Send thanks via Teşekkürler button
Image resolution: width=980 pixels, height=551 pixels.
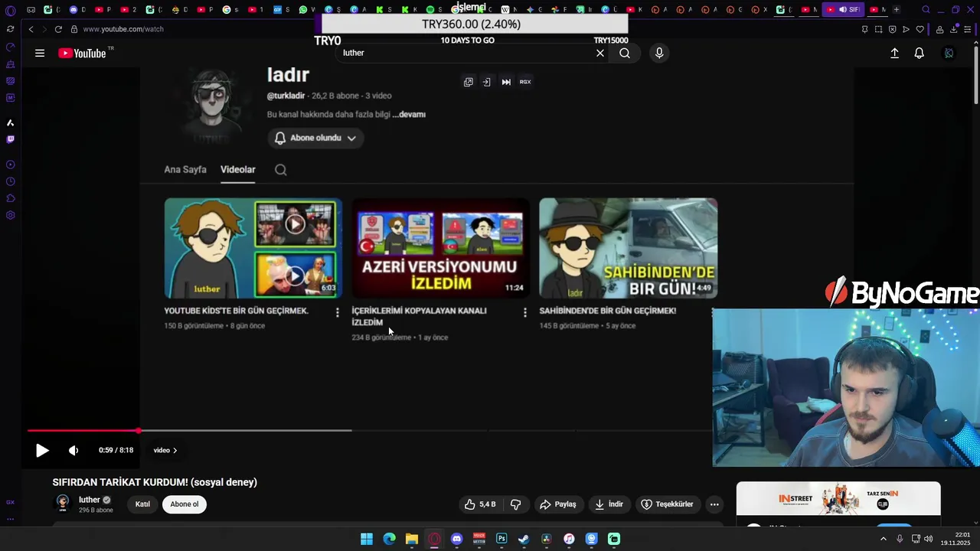tap(667, 504)
